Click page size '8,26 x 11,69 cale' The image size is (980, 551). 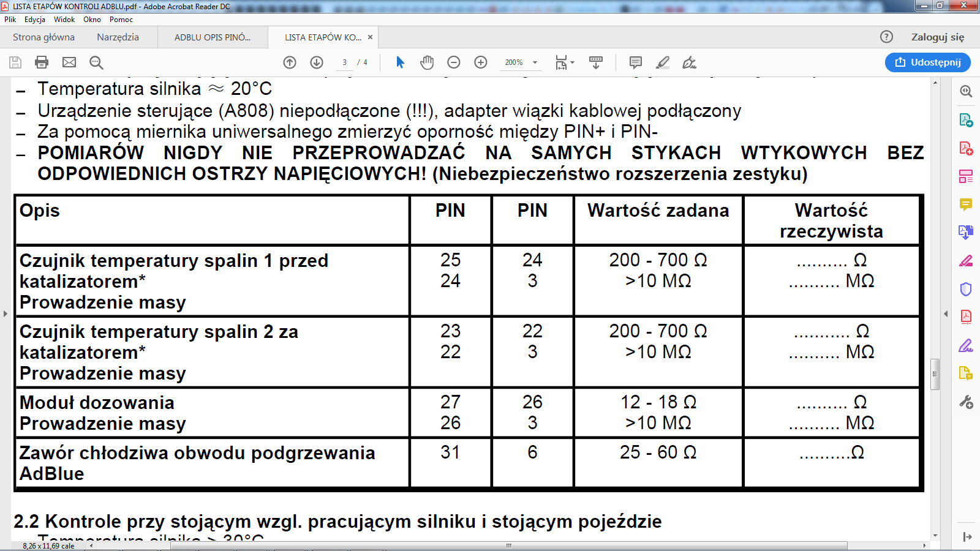click(x=48, y=546)
